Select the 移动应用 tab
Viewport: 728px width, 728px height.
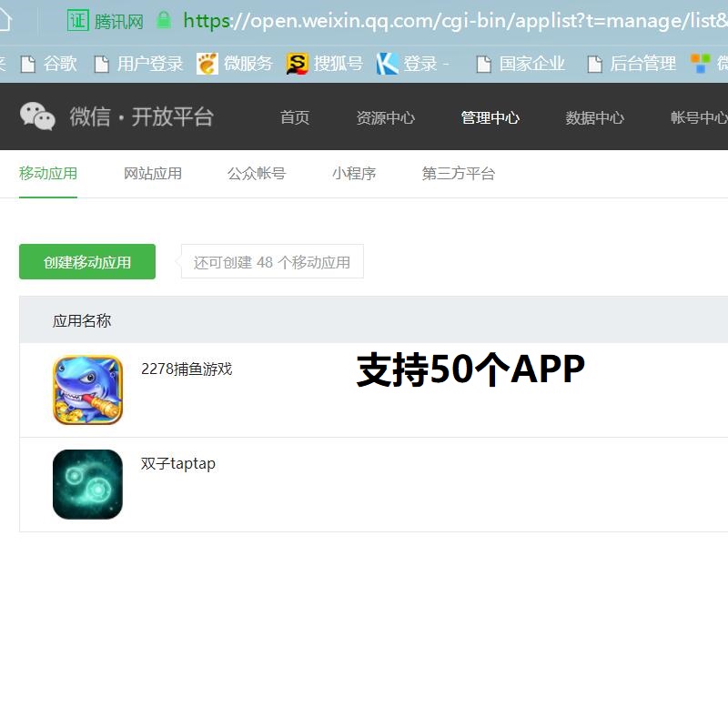click(48, 174)
